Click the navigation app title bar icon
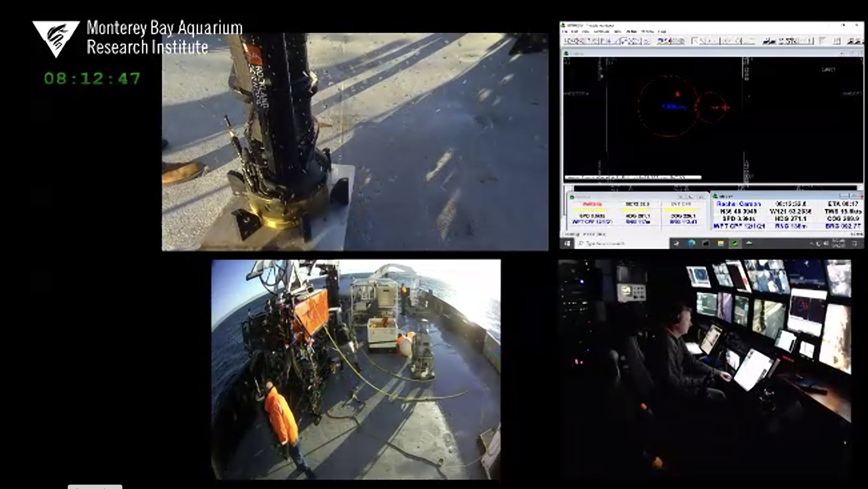 (x=563, y=25)
